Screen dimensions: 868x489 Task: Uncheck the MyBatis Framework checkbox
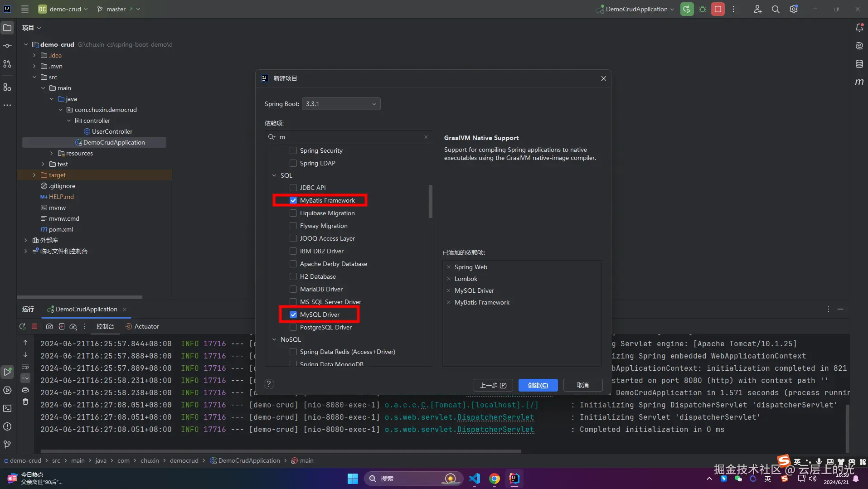pos(293,200)
